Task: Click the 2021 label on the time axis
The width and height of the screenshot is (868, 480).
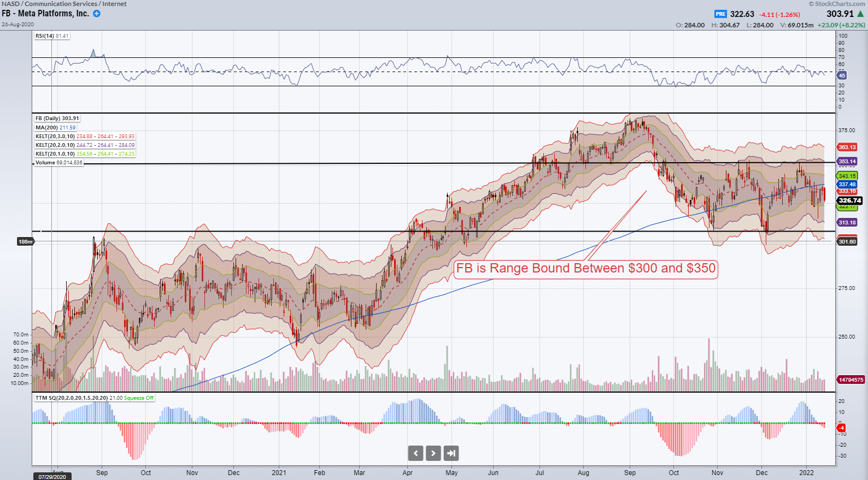Action: 279,473
